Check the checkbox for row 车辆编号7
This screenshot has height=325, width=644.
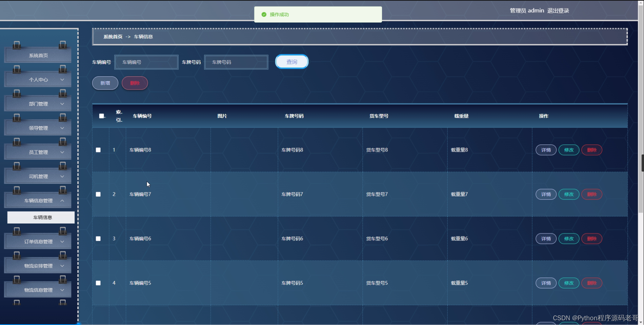pos(98,194)
